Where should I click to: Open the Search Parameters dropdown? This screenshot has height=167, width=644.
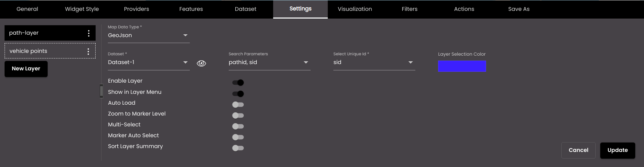270,62
